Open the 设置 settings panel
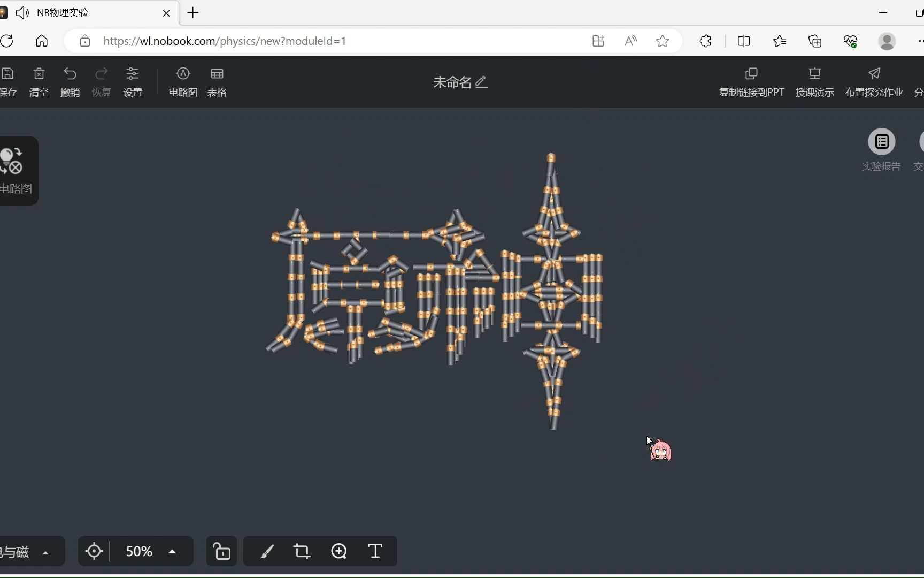Image resolution: width=924 pixels, height=578 pixels. tap(133, 81)
